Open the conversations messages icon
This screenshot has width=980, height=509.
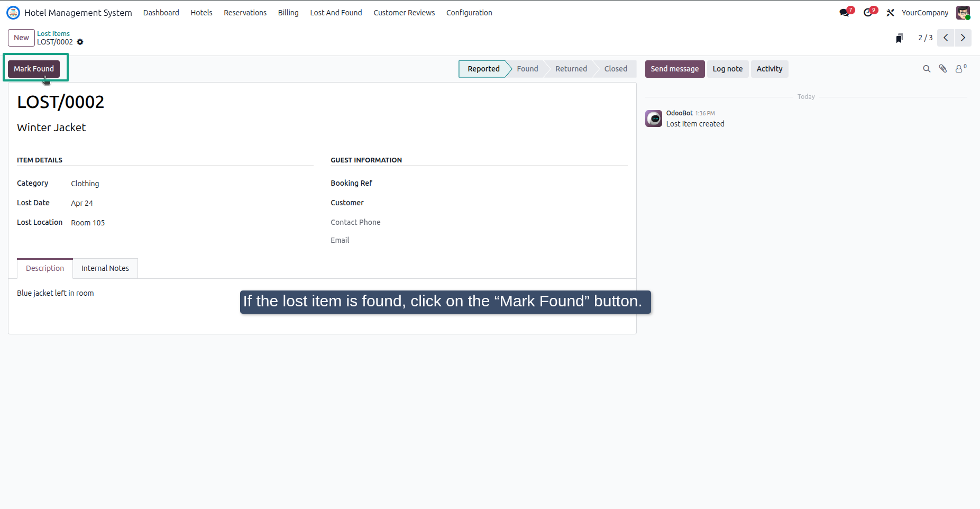pyautogui.click(x=845, y=13)
